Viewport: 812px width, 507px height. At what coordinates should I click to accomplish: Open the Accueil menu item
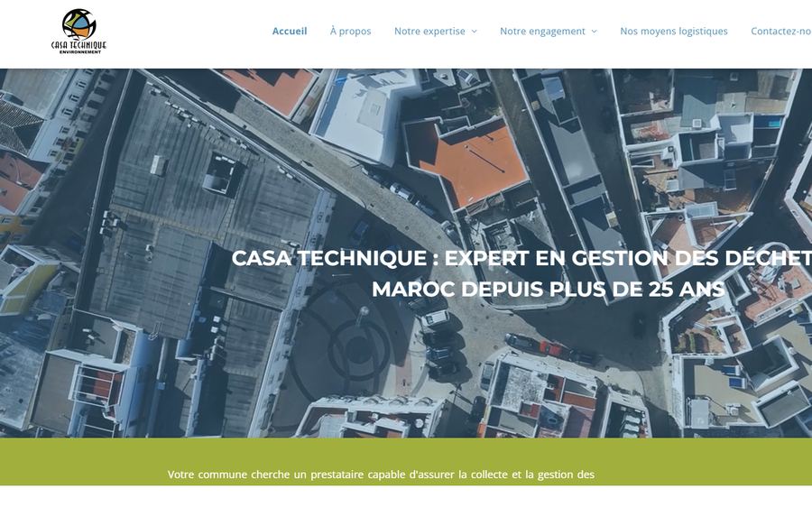point(290,31)
